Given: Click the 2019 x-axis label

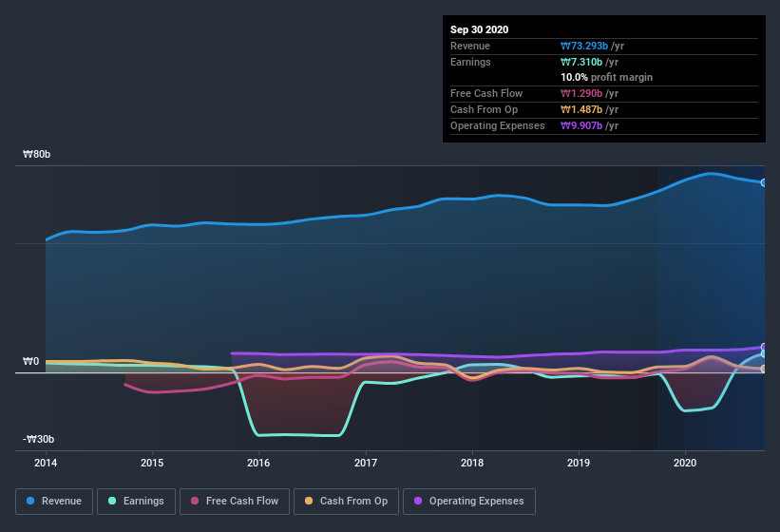Looking at the screenshot, I should [x=578, y=463].
